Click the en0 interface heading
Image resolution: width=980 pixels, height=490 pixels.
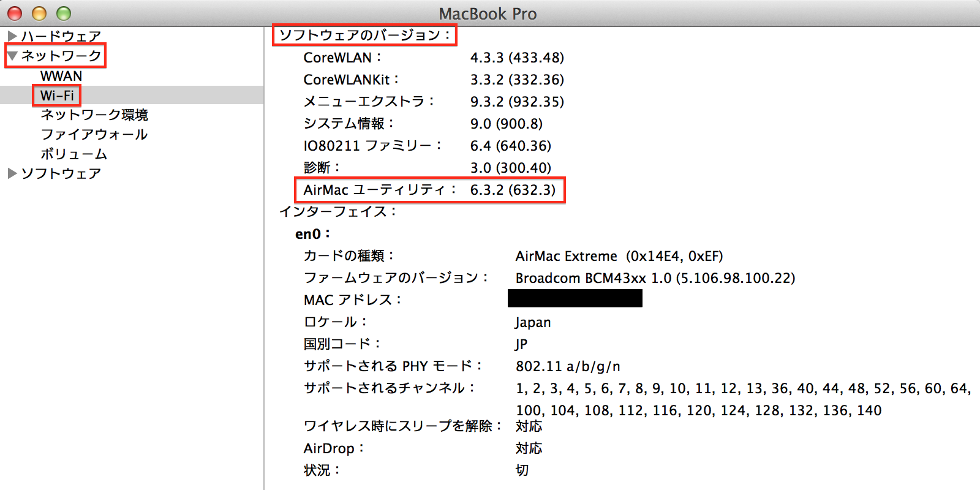point(313,234)
